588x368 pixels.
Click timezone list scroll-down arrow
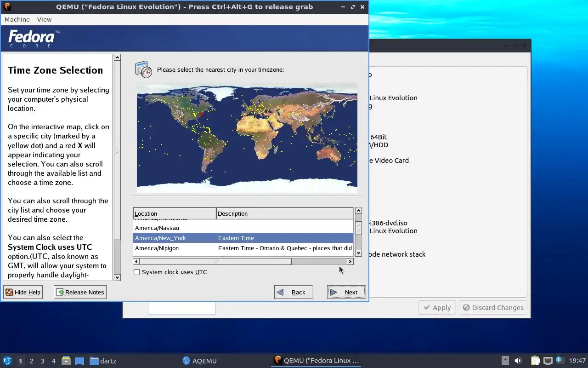pyautogui.click(x=358, y=253)
